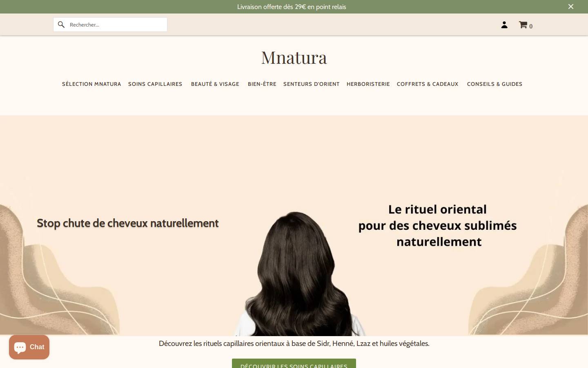The width and height of the screenshot is (588, 368).
Task: Open the account profile icon
Action: click(x=504, y=25)
